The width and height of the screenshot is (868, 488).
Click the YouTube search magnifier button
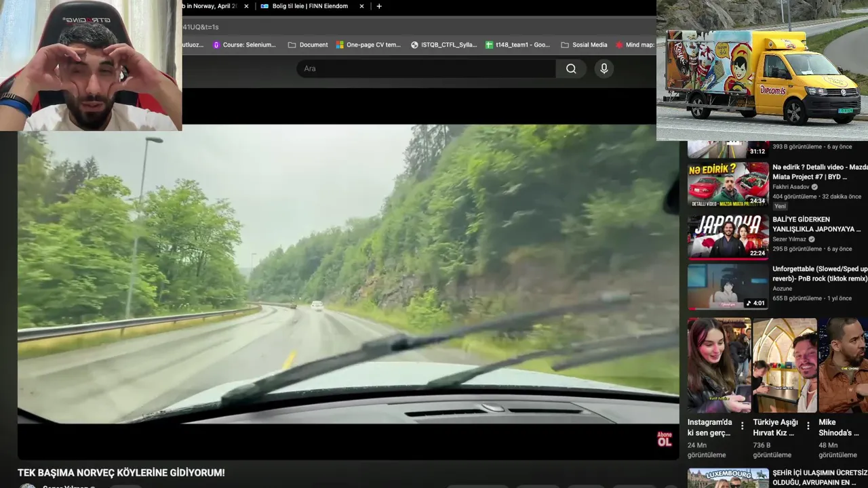(571, 68)
